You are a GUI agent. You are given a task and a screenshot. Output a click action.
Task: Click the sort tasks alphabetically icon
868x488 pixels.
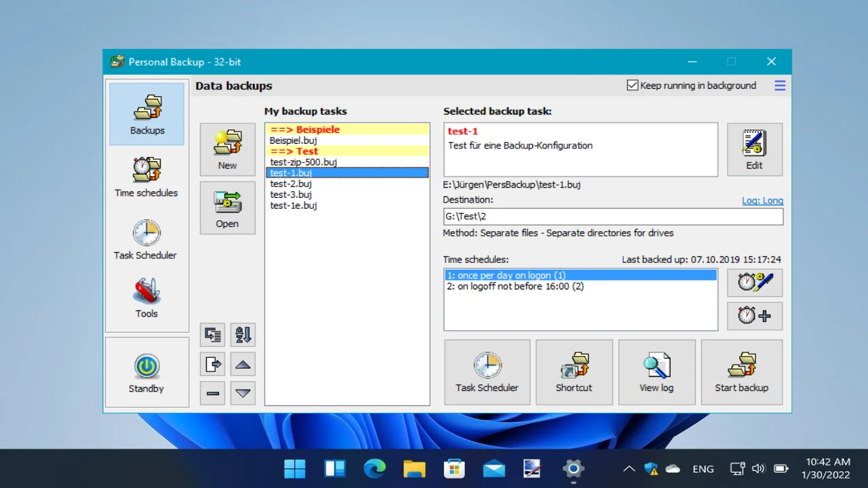243,335
